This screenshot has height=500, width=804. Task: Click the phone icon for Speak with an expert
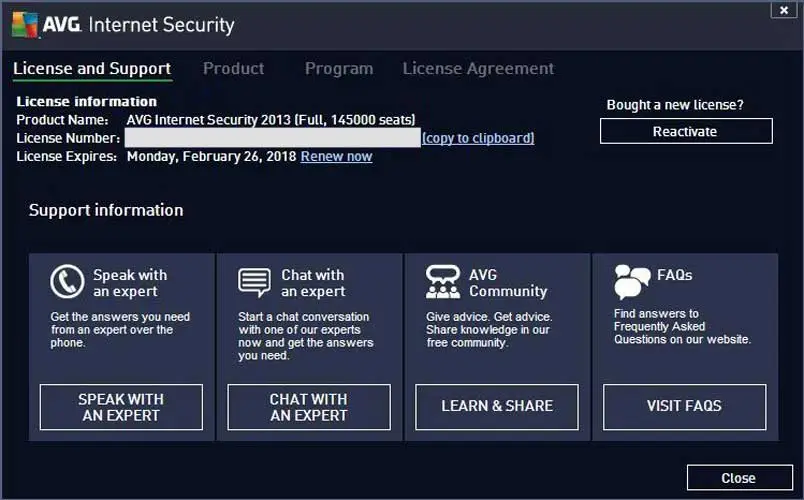tap(67, 282)
